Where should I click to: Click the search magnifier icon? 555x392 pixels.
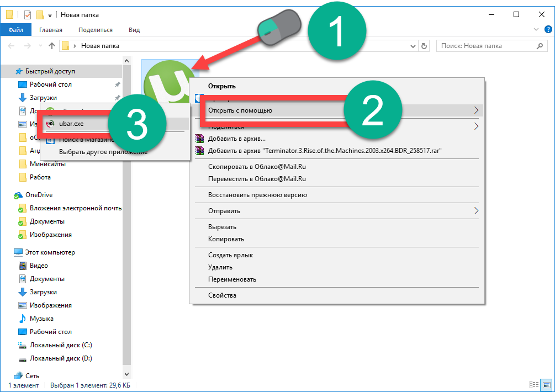(x=540, y=46)
